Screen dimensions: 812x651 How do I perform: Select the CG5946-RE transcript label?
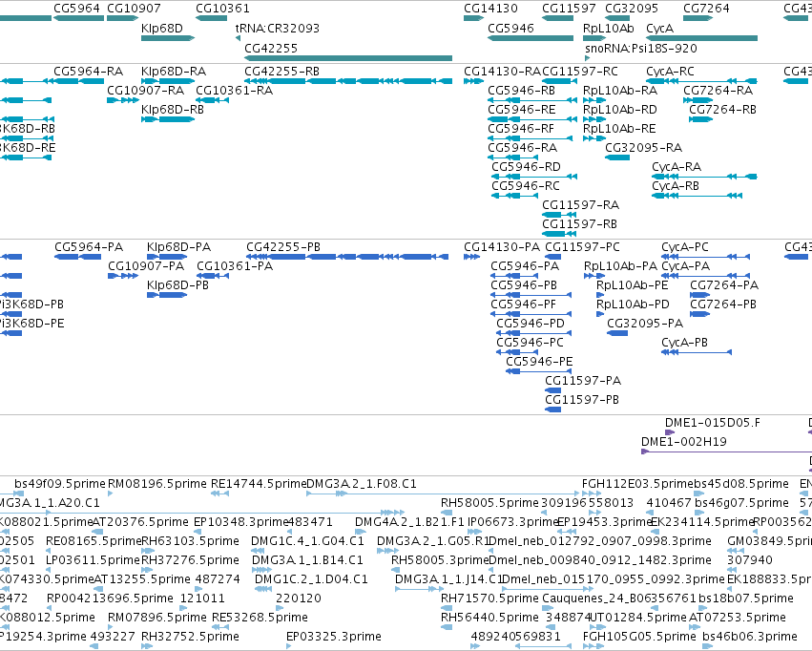522,110
